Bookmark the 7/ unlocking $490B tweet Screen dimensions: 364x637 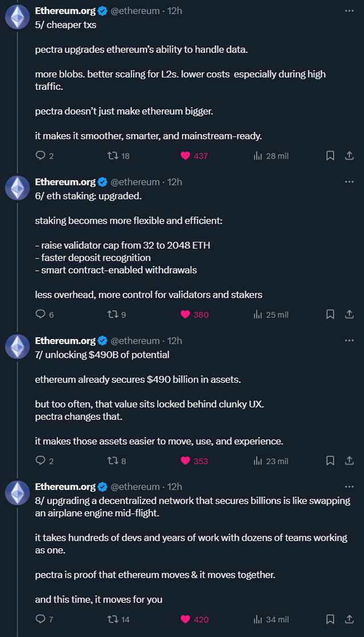[330, 460]
